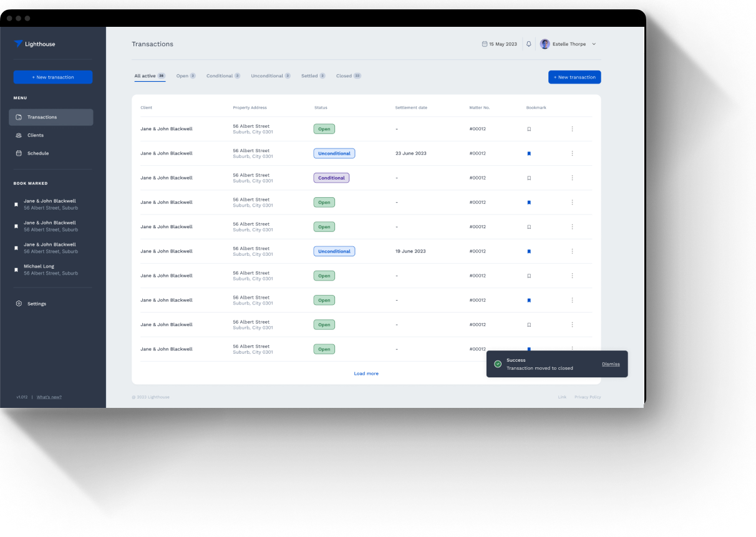Open Transactions from the sidebar
The image size is (756, 537).
[42, 117]
